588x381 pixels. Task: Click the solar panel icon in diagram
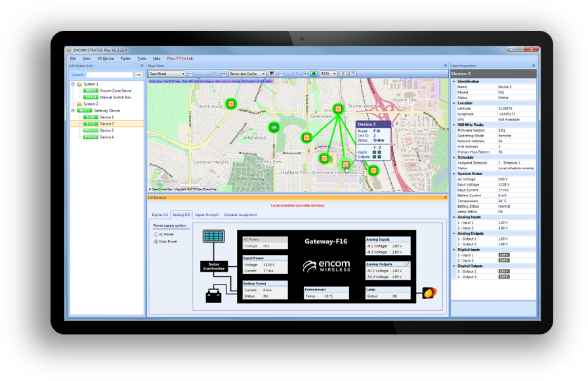(214, 236)
